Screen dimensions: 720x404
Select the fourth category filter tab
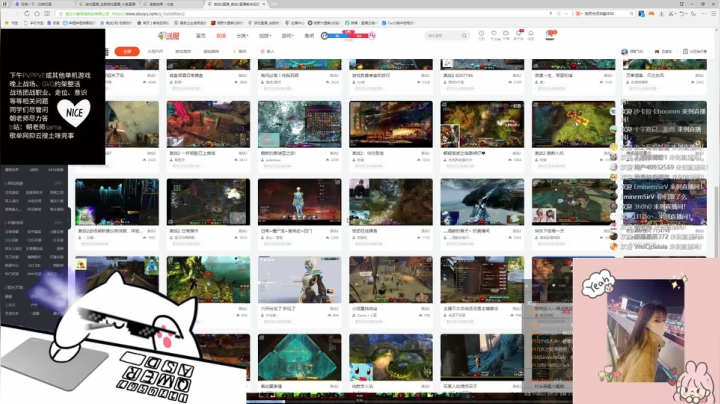coord(211,51)
